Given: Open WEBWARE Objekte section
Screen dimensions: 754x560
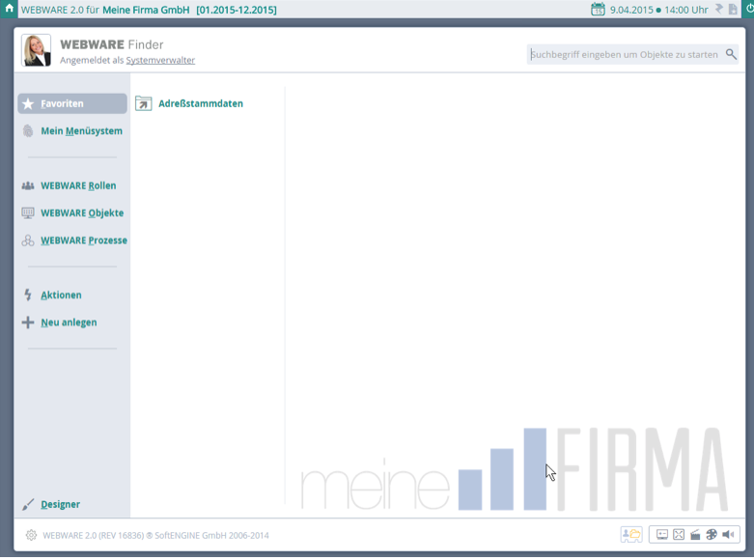Looking at the screenshot, I should click(82, 213).
